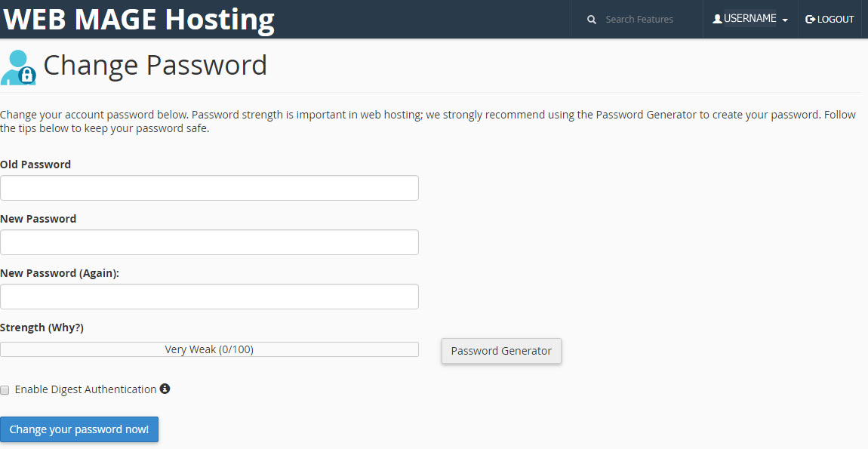868x449 pixels.
Task: Click the user silhouette icon beside USERNAME
Action: [717, 20]
